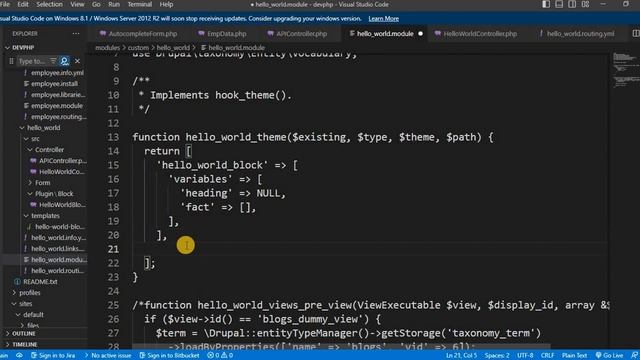This screenshot has width=640, height=360.
Task: Open the Customize Layout icon
Action: pos(585,4)
